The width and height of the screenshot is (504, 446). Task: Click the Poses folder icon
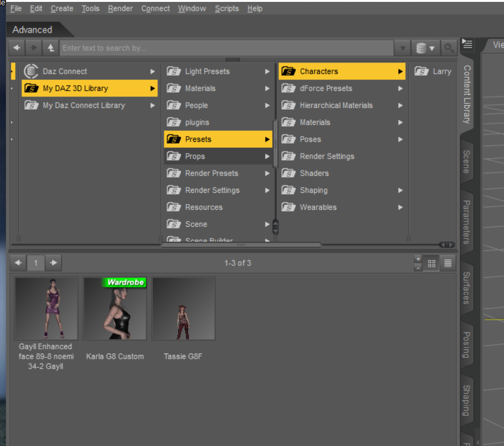(288, 139)
